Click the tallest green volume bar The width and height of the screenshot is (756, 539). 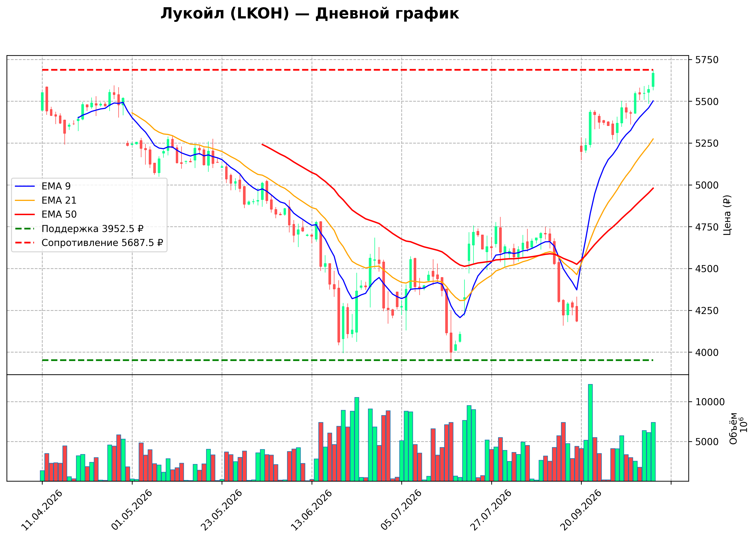pos(590,433)
